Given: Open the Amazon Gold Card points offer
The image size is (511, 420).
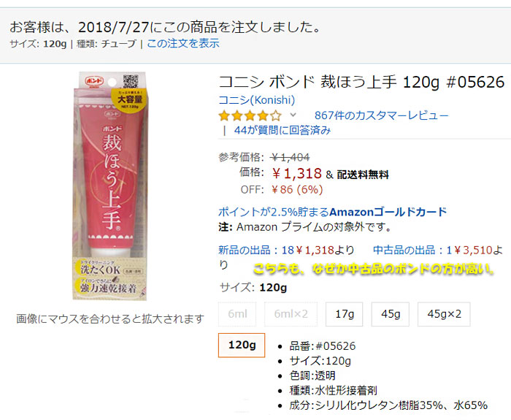Looking at the screenshot, I should [332, 212].
